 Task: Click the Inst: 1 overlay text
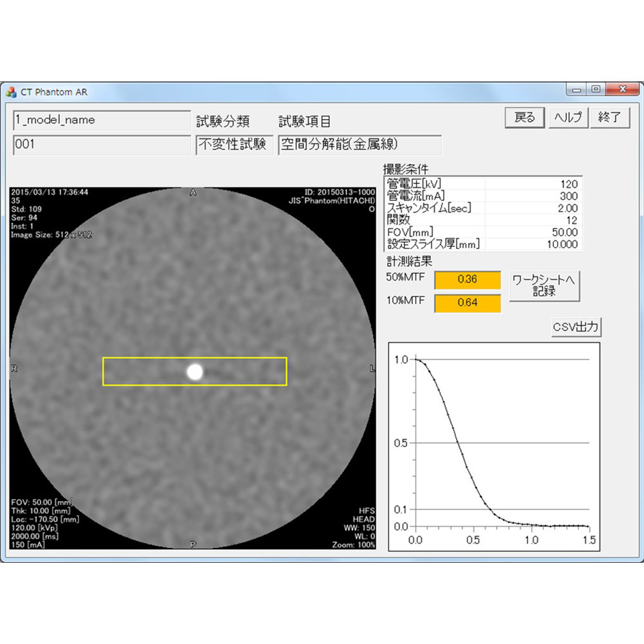[x=22, y=226]
